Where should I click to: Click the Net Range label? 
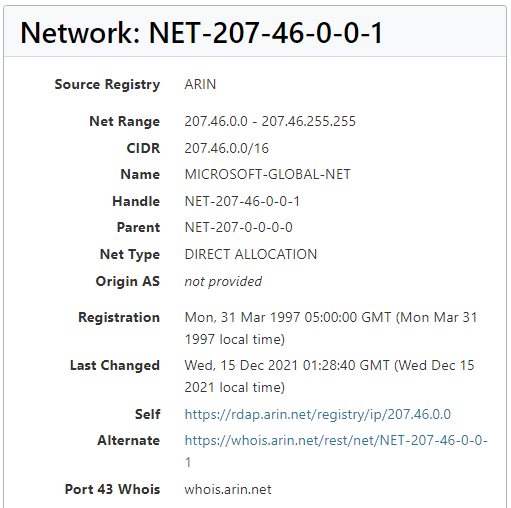[x=125, y=122]
